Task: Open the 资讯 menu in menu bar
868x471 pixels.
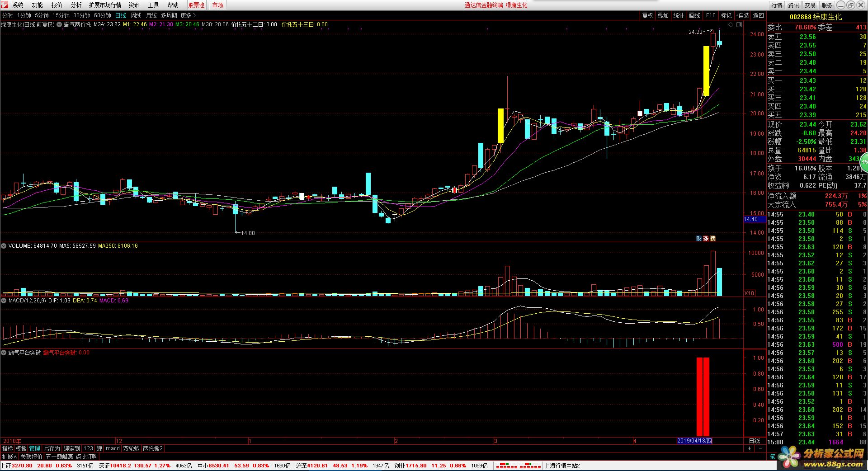Action: [x=134, y=5]
